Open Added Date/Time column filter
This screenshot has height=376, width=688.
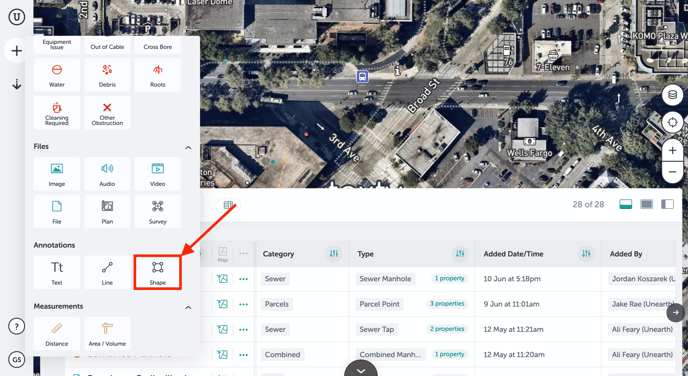586,254
